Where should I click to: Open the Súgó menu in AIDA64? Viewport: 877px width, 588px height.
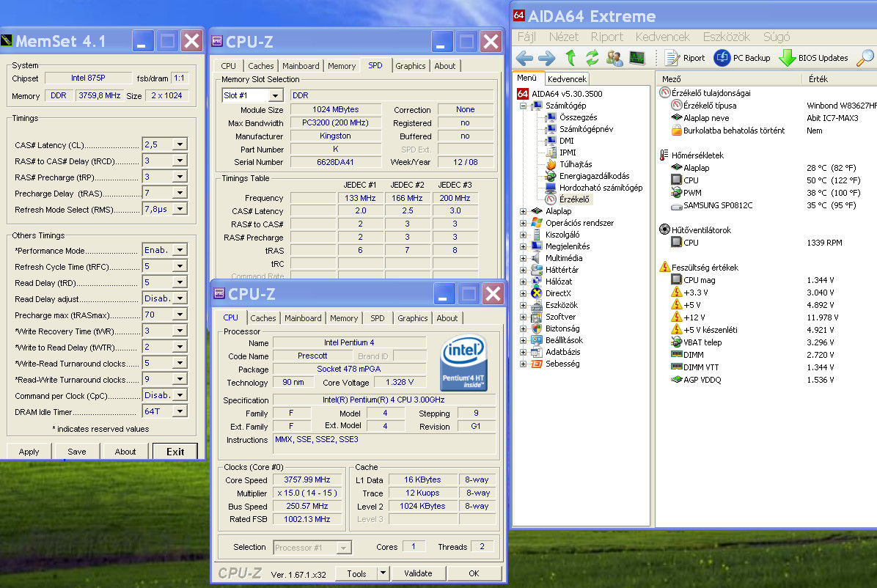777,37
